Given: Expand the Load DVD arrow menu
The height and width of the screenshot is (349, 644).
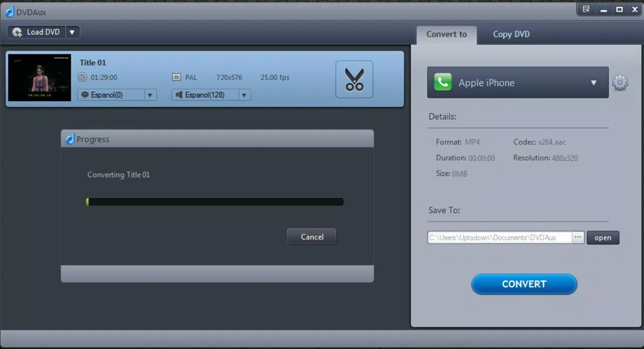Looking at the screenshot, I should [72, 32].
